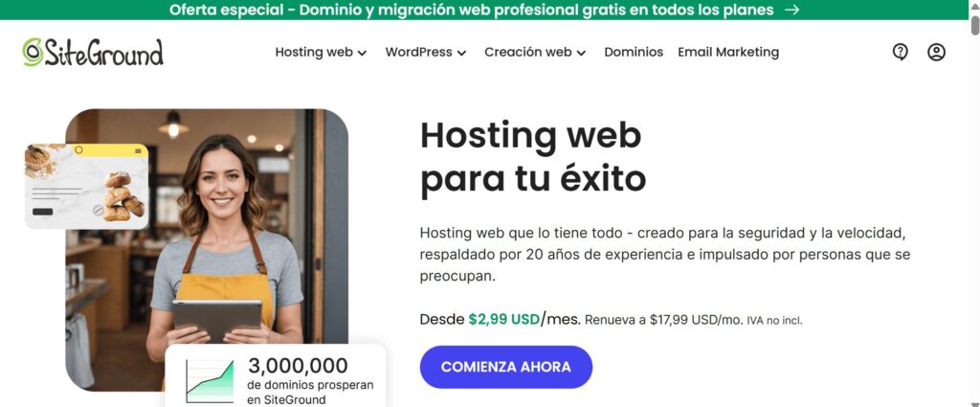
Task: Open the help question mark icon
Action: pyautogui.click(x=900, y=52)
